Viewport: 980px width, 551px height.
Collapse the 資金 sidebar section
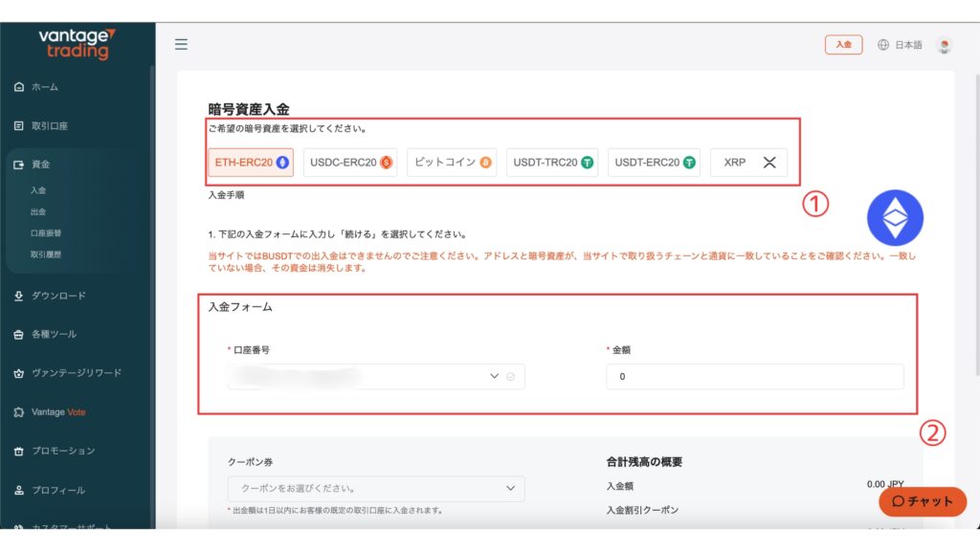[x=40, y=165]
